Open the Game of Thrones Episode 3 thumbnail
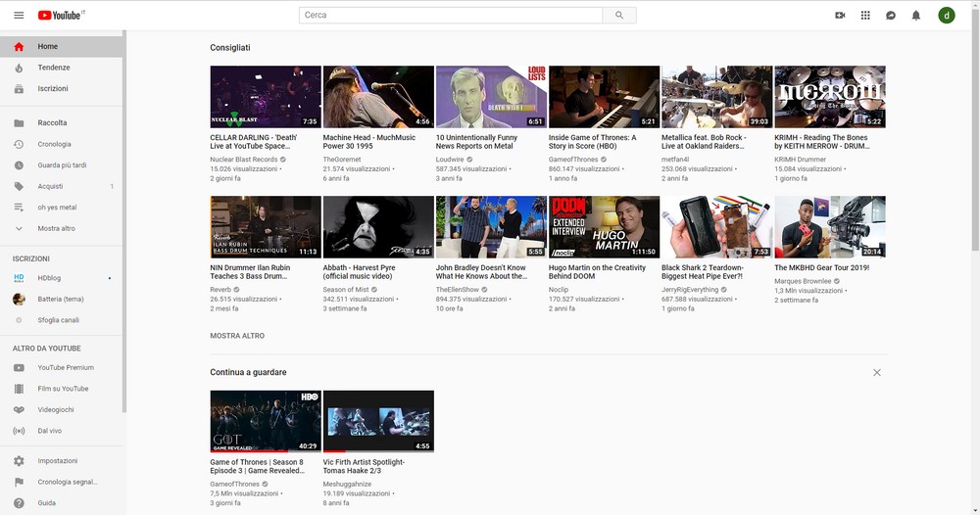 266,421
